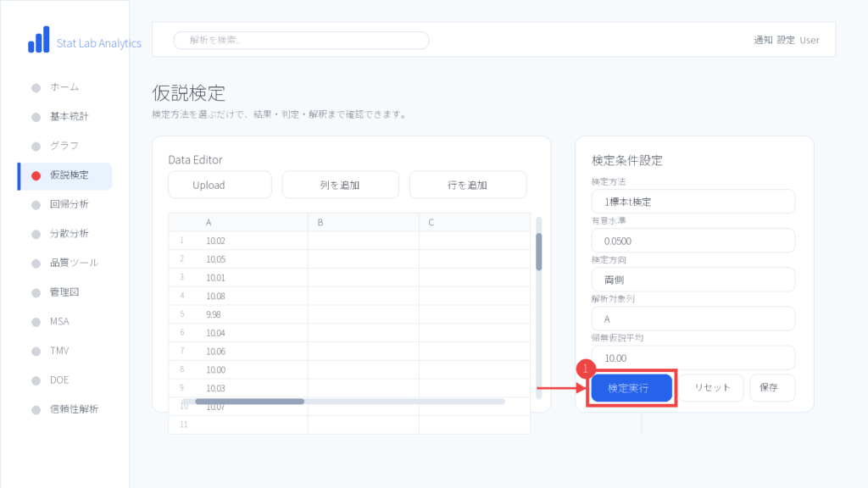This screenshot has height=488, width=868.
Task: Select the 仮説検定 sidebar item
Action: pos(64,175)
